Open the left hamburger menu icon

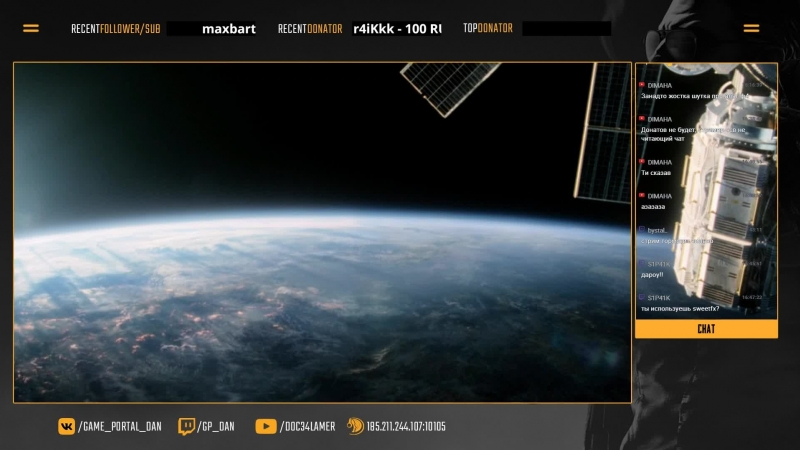click(31, 29)
